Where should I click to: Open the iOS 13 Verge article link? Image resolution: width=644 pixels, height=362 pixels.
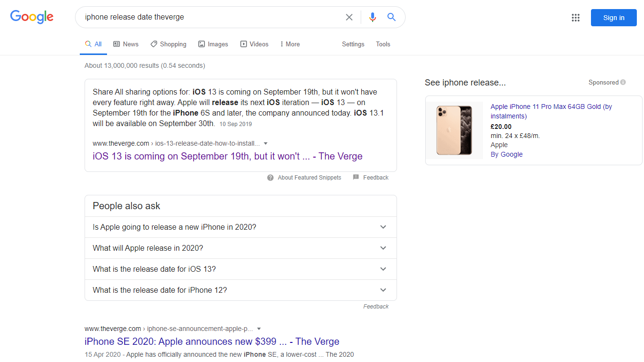[x=227, y=156]
